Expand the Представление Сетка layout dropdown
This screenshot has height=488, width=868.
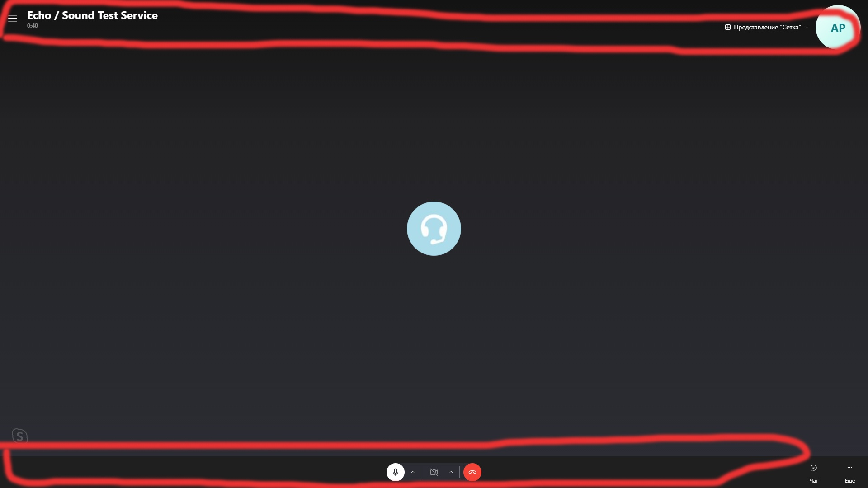point(807,27)
